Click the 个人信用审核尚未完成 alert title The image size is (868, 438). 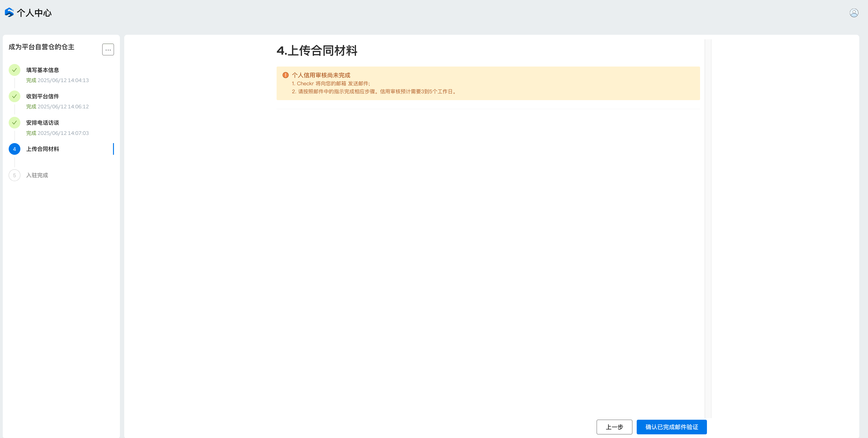coord(321,75)
